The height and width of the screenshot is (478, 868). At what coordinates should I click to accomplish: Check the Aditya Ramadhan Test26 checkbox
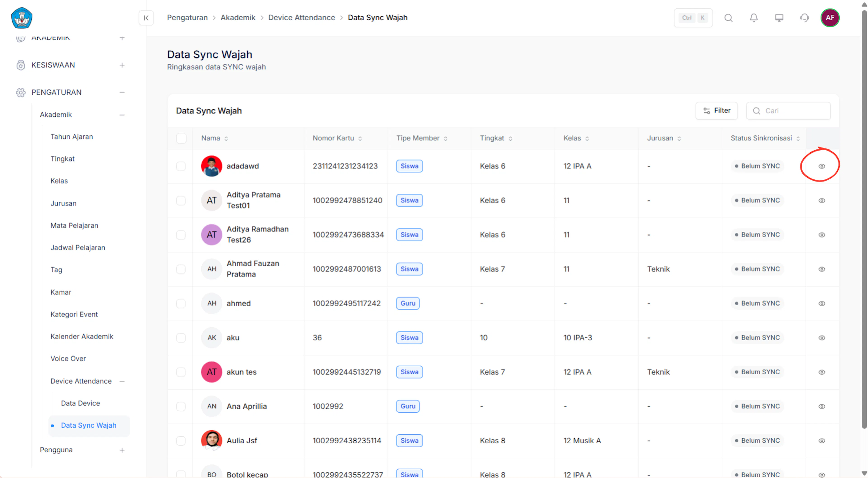click(x=181, y=235)
